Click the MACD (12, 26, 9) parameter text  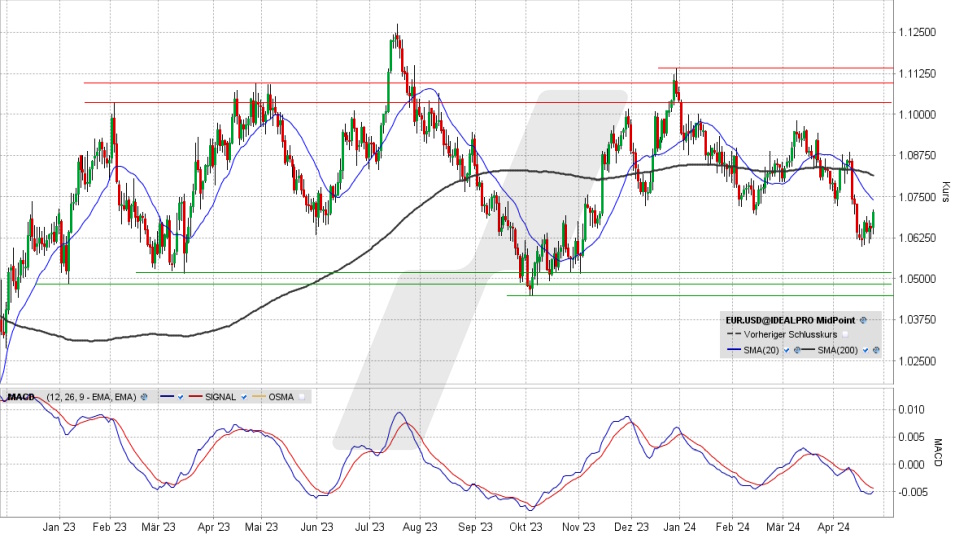[88, 397]
